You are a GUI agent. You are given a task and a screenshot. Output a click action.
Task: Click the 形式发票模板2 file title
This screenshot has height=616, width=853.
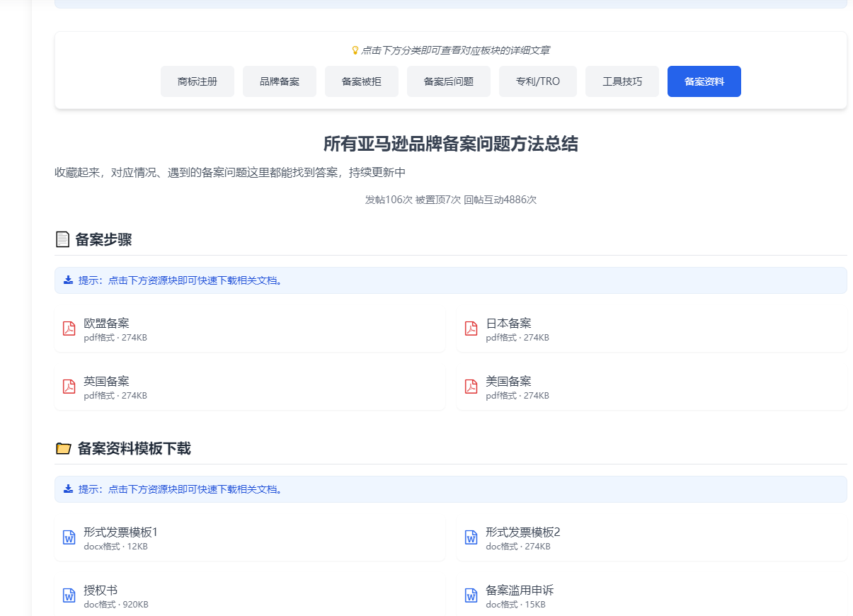[523, 532]
